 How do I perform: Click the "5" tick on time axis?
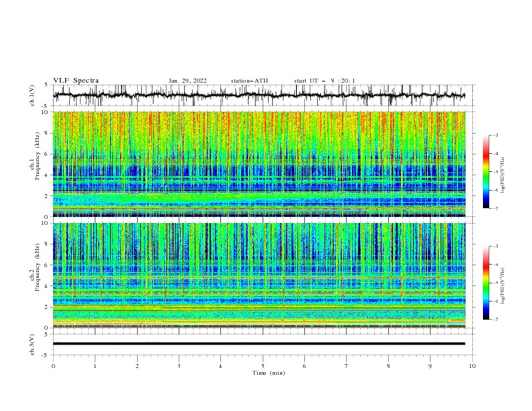pyautogui.click(x=263, y=366)
